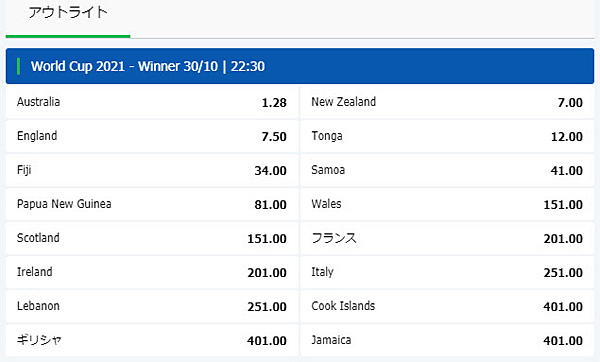Select Jamaica odds 401.00

point(447,341)
